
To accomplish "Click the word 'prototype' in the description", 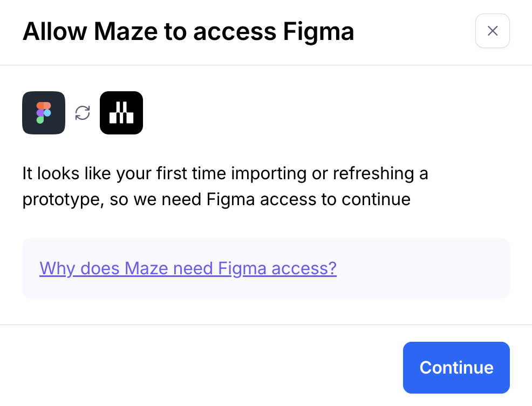I will coord(61,200).
